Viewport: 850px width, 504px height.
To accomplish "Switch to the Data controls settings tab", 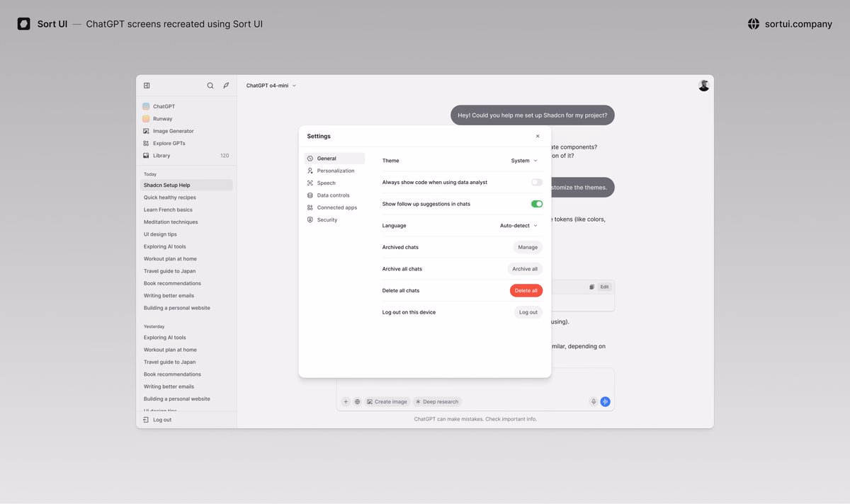I will click(334, 195).
